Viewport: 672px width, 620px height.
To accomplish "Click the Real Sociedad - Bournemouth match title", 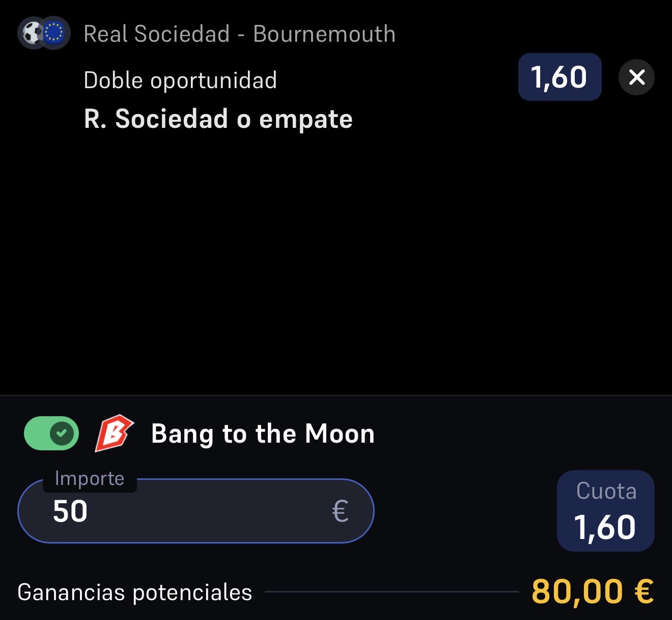I will (x=239, y=34).
